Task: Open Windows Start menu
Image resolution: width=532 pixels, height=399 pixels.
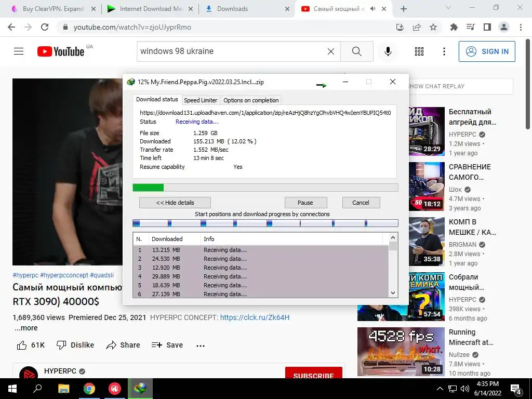Action: 12,389
